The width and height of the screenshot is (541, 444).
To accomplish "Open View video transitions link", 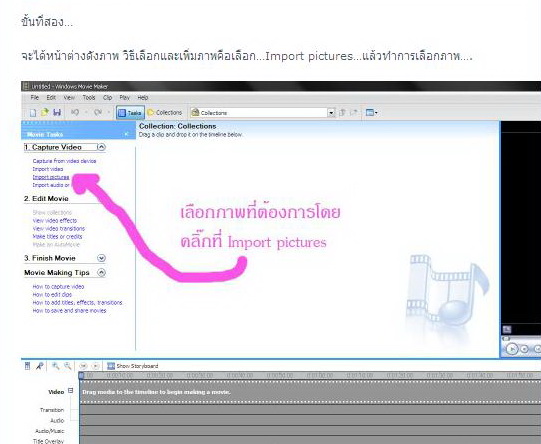I will tap(59, 228).
